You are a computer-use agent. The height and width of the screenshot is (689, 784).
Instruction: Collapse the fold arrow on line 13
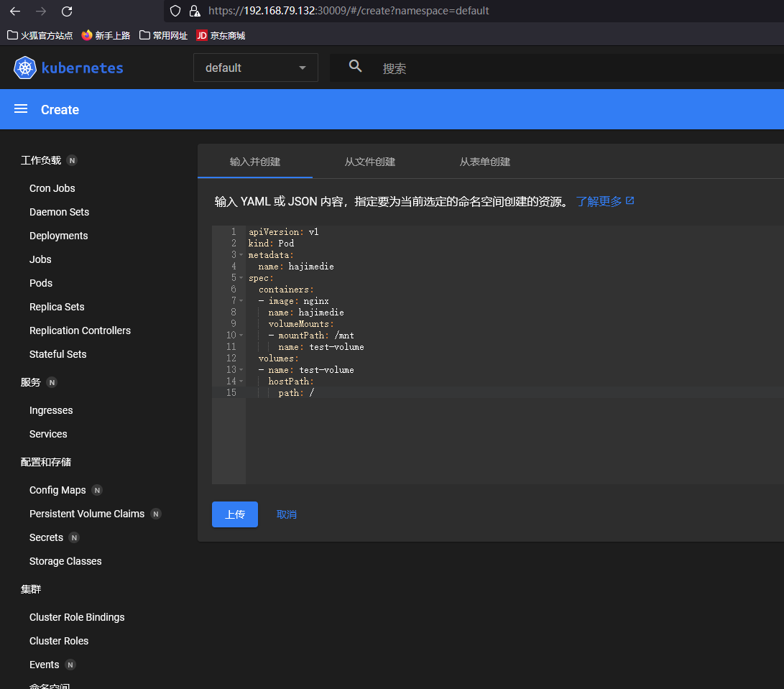[241, 370]
